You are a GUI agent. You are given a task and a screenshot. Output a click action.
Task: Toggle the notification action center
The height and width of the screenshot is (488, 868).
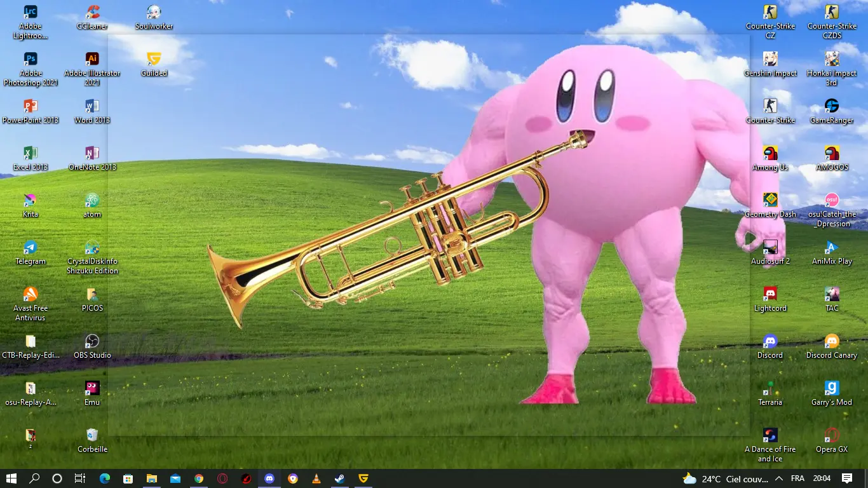pyautogui.click(x=847, y=478)
